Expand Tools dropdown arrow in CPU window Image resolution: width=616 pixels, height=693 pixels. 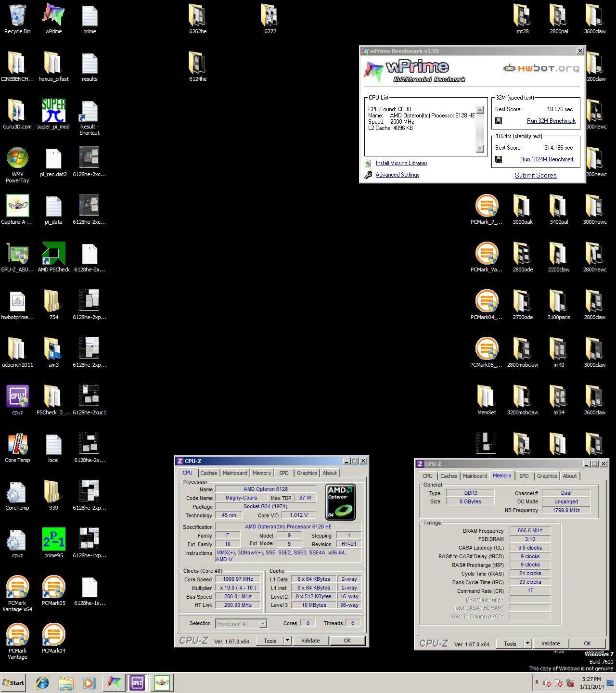287,641
